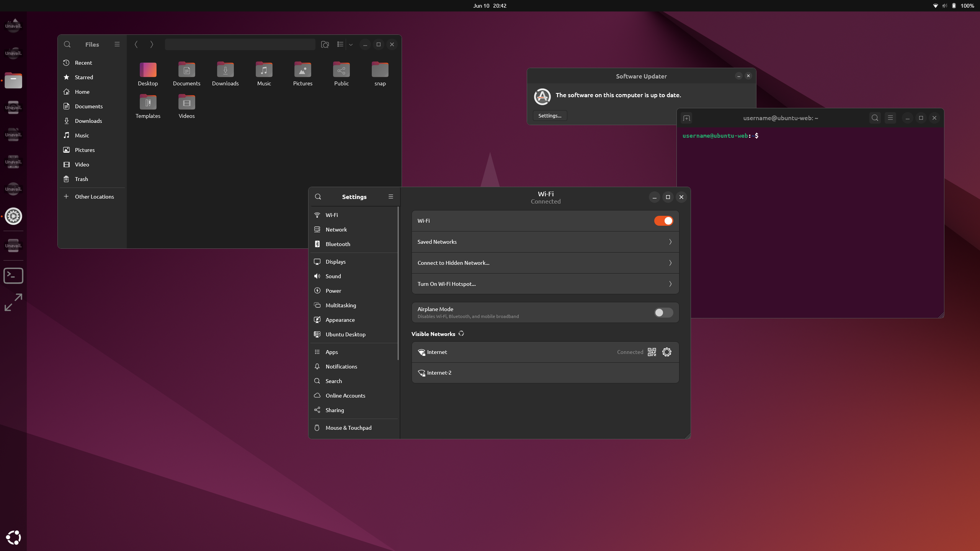Open Saved Networks

(545, 242)
